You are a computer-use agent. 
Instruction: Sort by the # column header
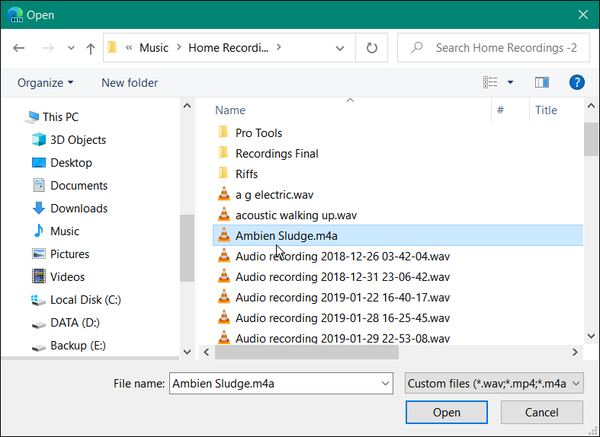point(500,110)
